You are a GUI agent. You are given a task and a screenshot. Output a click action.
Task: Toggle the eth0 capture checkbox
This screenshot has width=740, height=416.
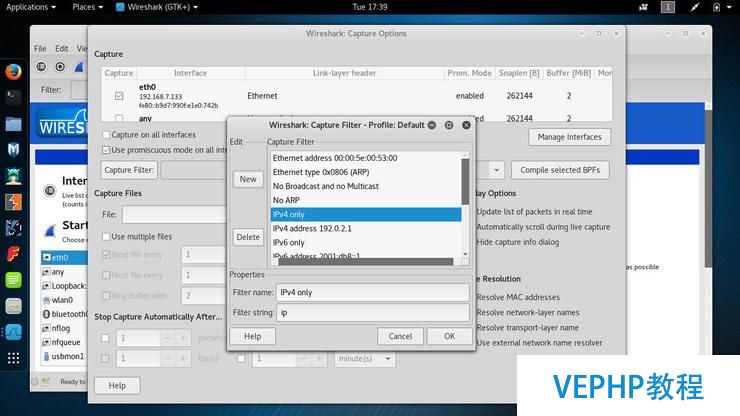pyautogui.click(x=119, y=96)
